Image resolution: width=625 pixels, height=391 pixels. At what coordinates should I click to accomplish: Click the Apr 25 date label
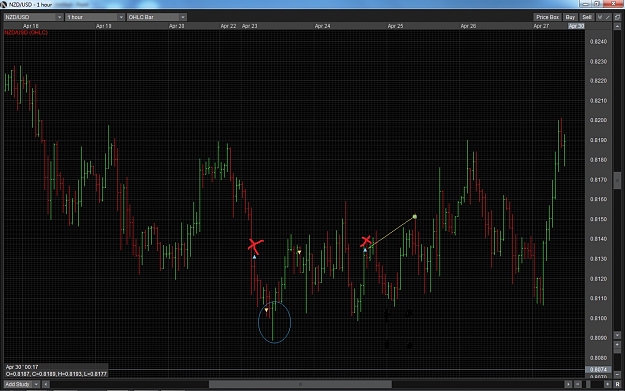[x=395, y=26]
